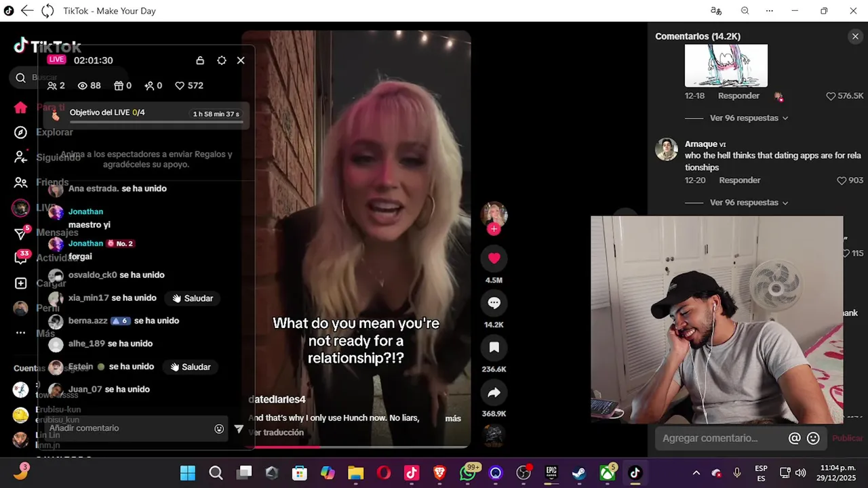The width and height of the screenshot is (868, 488).
Task: Expand caption with 'más'
Action: pyautogui.click(x=453, y=418)
